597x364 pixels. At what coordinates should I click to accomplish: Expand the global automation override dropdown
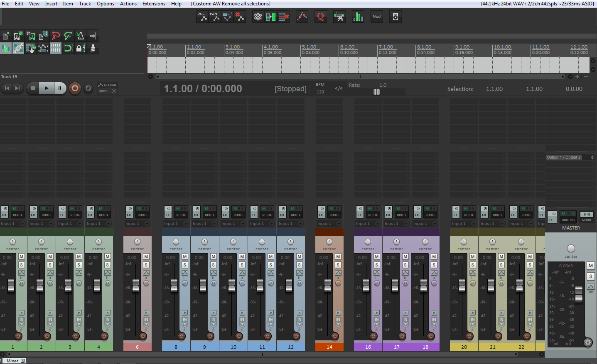tap(114, 91)
